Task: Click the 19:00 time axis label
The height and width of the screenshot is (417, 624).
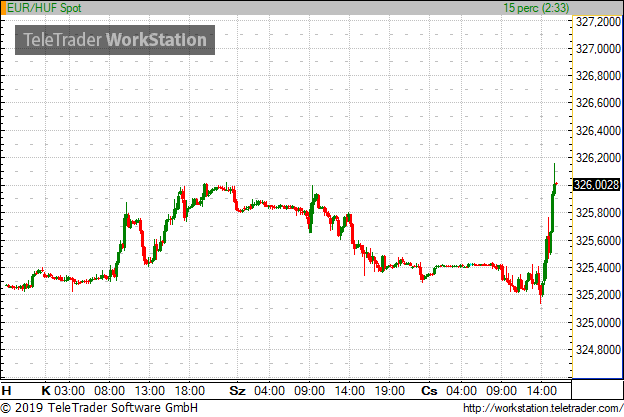Action: click(x=390, y=391)
